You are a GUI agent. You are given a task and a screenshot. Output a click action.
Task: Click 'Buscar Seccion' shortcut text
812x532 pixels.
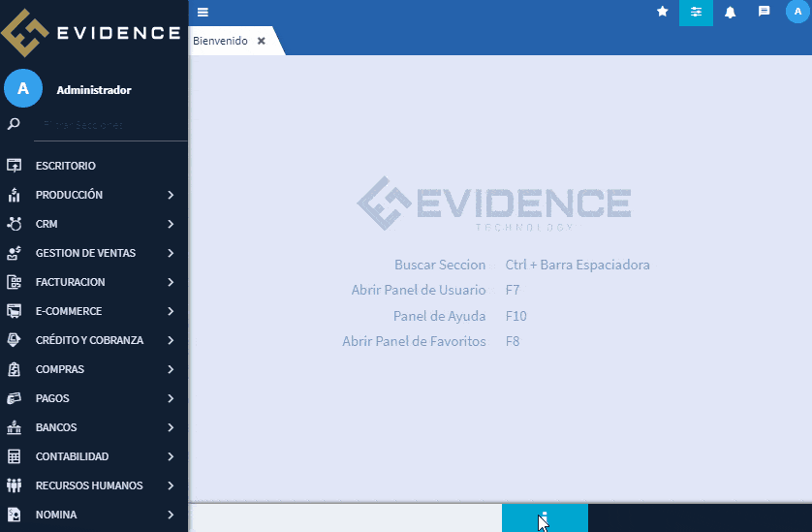(x=440, y=265)
